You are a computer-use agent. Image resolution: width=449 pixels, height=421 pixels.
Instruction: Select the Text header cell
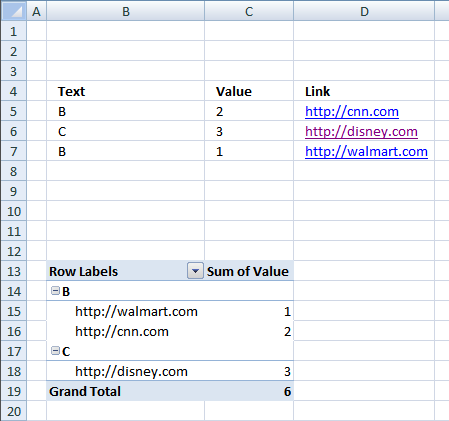click(x=126, y=91)
